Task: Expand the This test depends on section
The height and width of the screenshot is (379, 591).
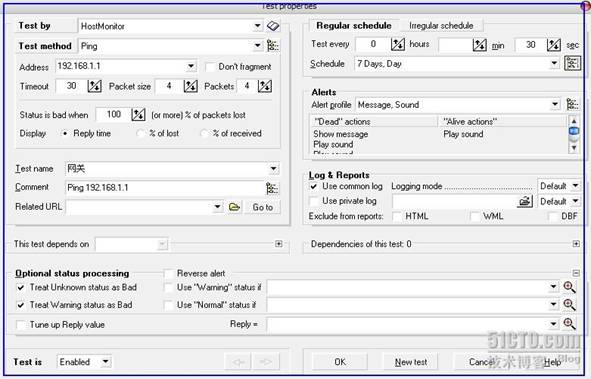Action: 279,244
